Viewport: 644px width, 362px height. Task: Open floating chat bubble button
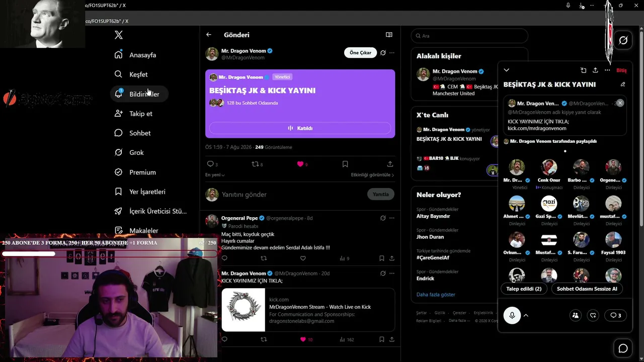[623, 348]
